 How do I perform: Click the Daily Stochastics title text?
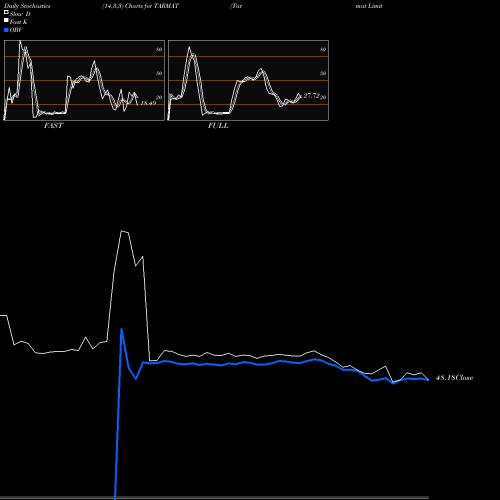27,6
